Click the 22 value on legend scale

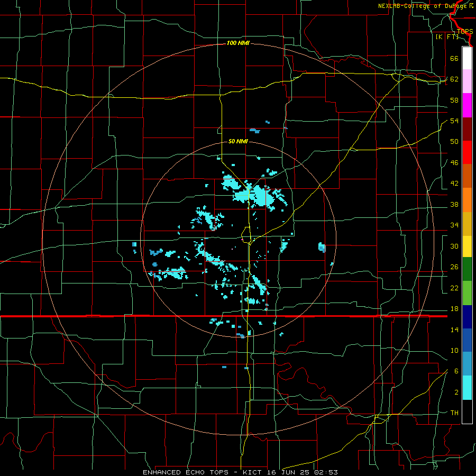454,288
